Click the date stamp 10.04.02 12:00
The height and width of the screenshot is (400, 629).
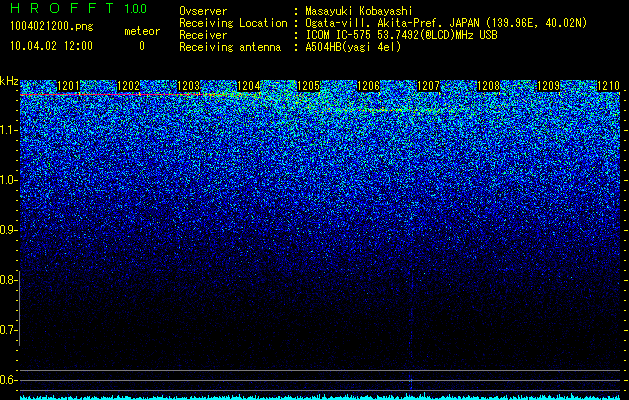click(x=52, y=46)
